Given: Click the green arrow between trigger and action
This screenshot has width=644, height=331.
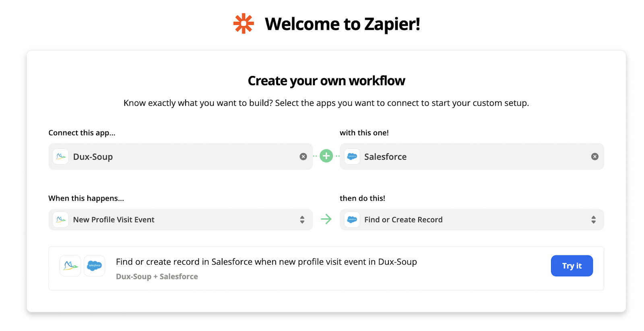Looking at the screenshot, I should click(x=326, y=219).
